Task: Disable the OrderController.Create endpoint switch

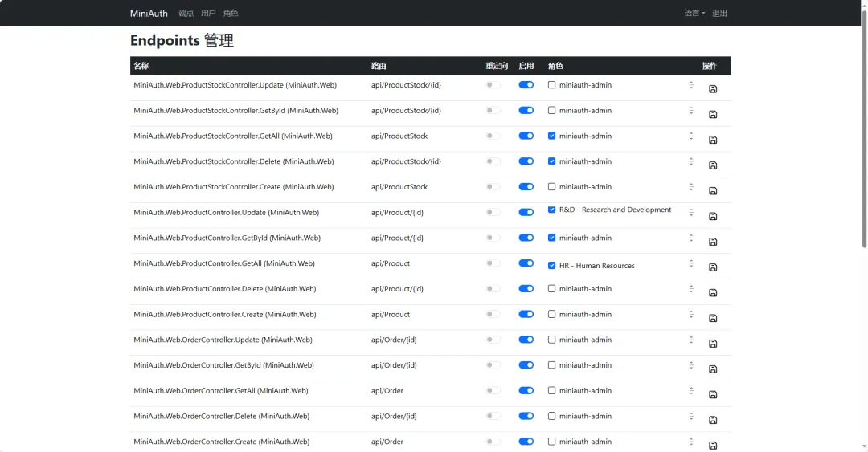Action: click(526, 441)
